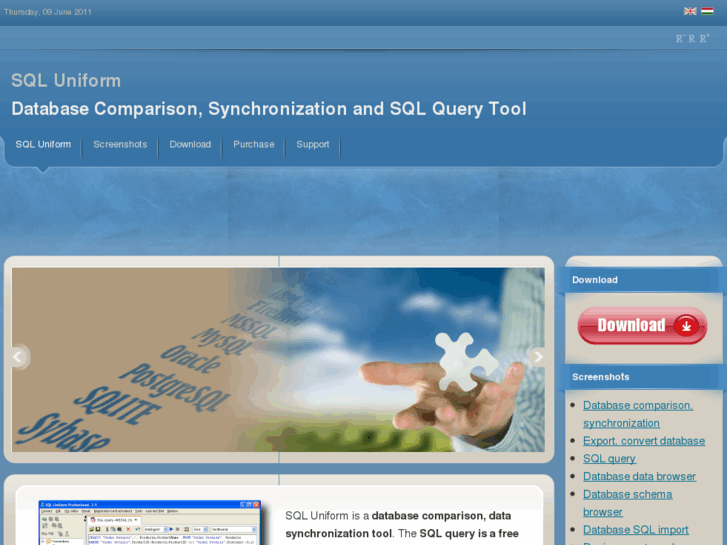Open the Screenshots menu tab
Viewport: 727px width, 545px height.
click(120, 144)
